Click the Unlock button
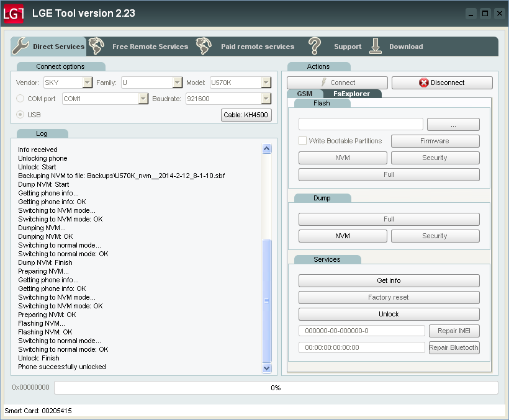This screenshot has width=509, height=420. coord(389,315)
